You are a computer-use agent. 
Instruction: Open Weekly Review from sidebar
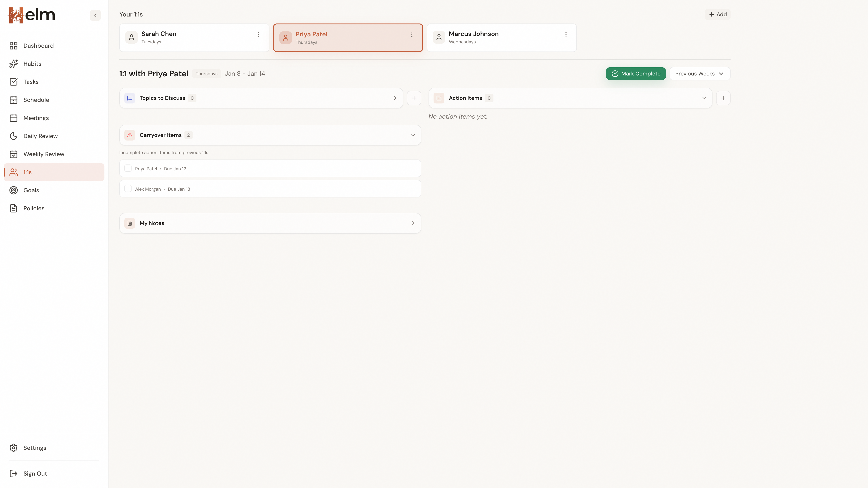(44, 154)
